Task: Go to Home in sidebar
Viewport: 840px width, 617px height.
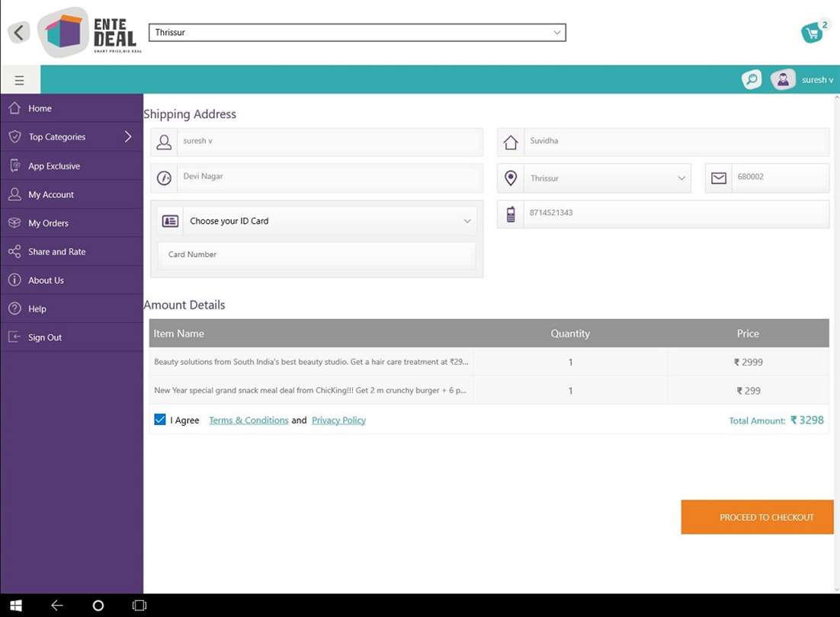Action: [x=72, y=108]
